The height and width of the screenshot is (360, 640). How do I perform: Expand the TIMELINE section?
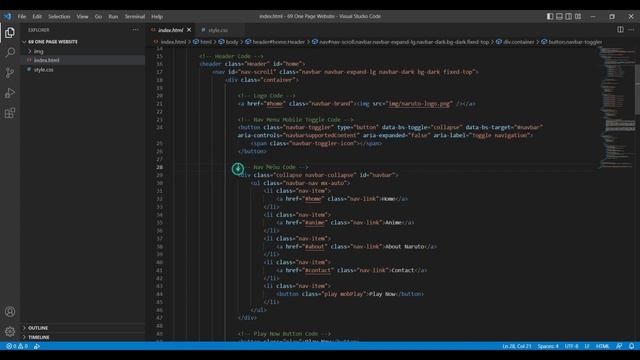(38, 337)
